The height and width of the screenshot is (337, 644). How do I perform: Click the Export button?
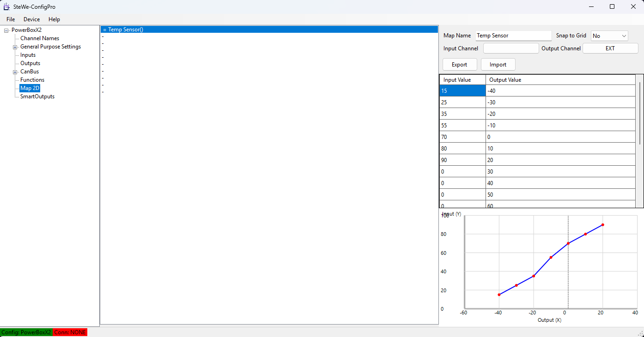(x=459, y=65)
